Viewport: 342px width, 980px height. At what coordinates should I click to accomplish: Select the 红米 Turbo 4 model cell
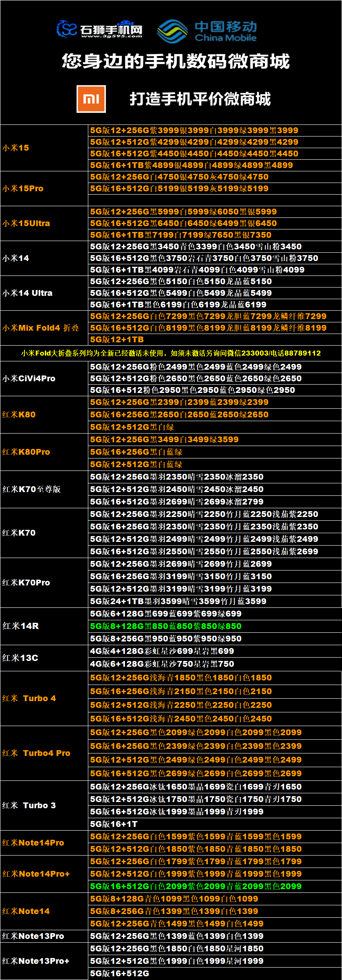click(x=44, y=698)
